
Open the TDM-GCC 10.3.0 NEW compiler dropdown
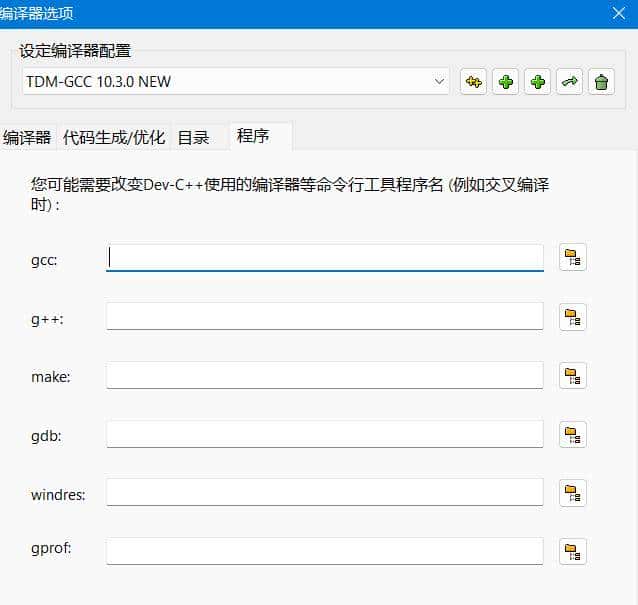[x=236, y=82]
